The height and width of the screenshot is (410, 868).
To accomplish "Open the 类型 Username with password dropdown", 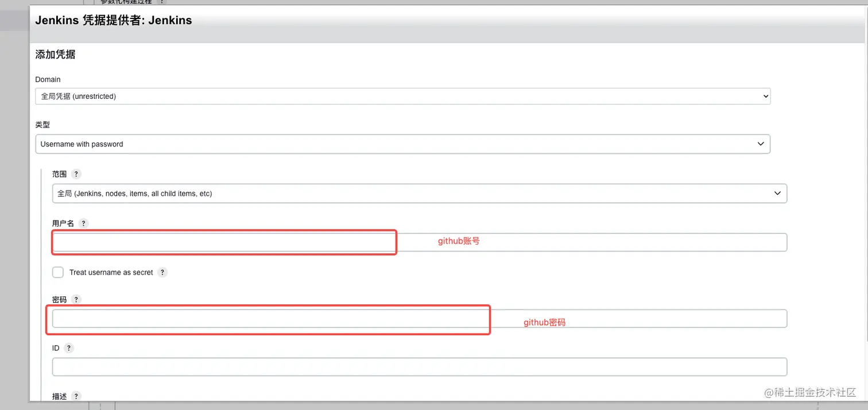I will pos(402,144).
